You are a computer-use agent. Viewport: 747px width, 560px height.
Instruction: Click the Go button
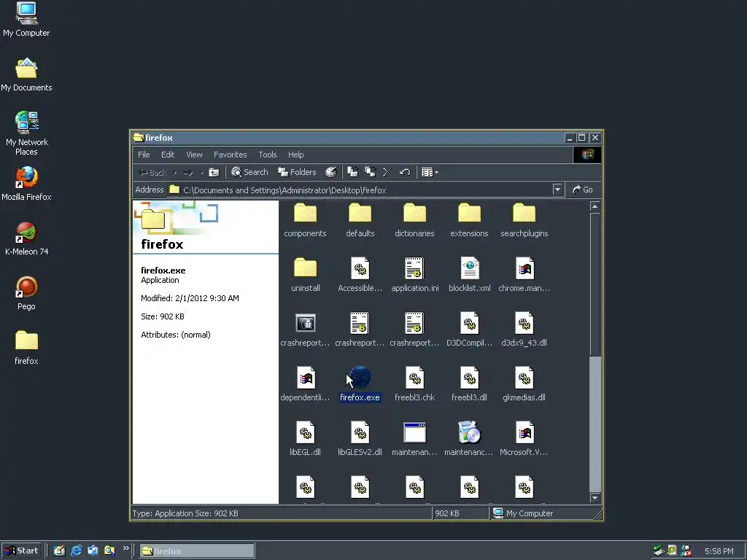click(x=583, y=190)
